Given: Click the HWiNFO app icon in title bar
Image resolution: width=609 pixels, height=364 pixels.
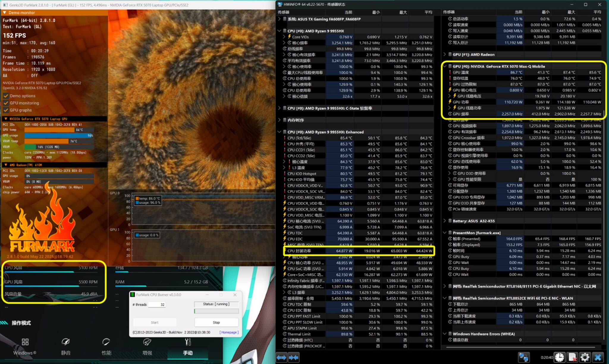Looking at the screenshot, I should [280, 4].
